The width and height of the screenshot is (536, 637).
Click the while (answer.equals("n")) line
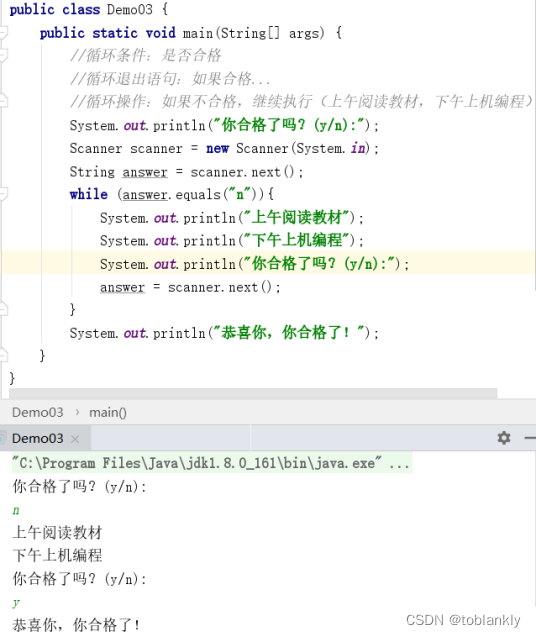172,194
